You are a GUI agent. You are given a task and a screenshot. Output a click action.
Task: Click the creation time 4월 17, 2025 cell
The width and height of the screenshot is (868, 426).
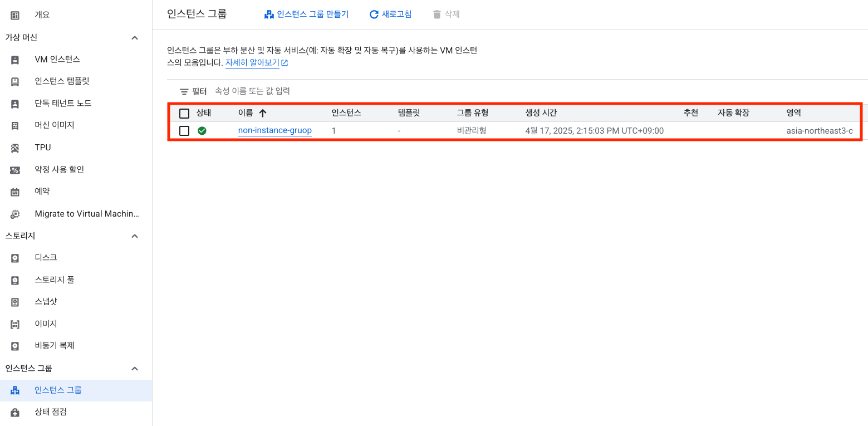[x=595, y=130]
